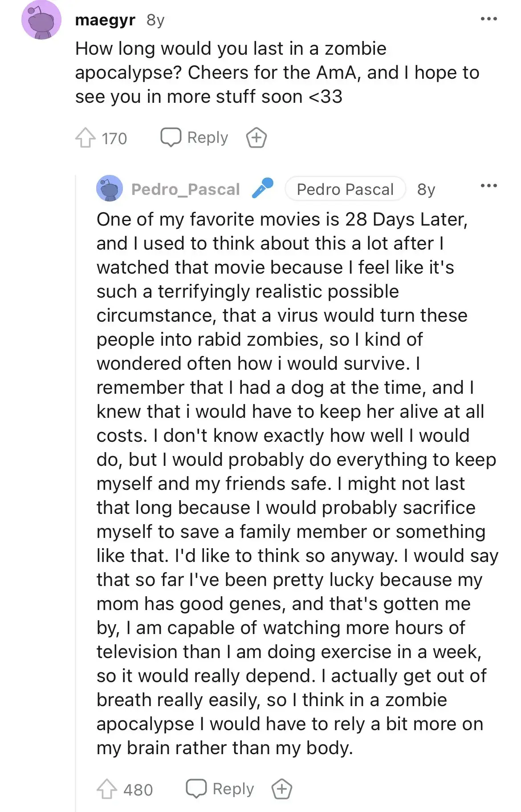Click the award plus icon under Pedro_Pascal's reply
521x812 pixels.
[281, 788]
